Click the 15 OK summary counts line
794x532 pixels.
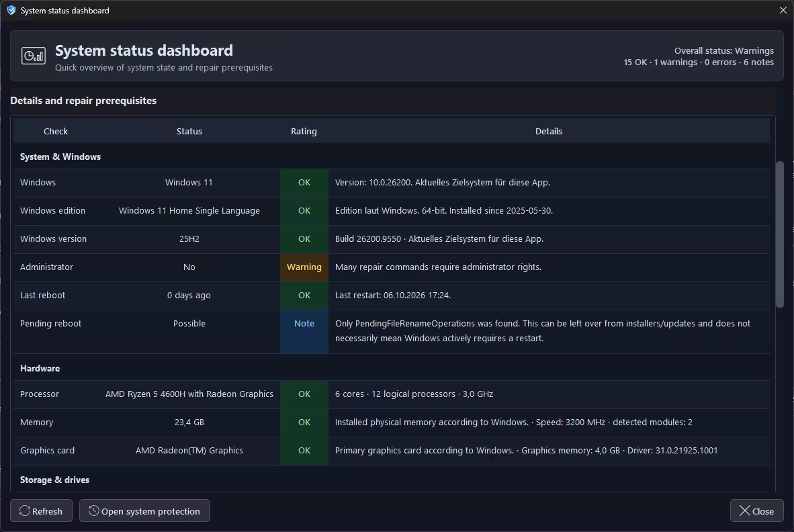(699, 62)
